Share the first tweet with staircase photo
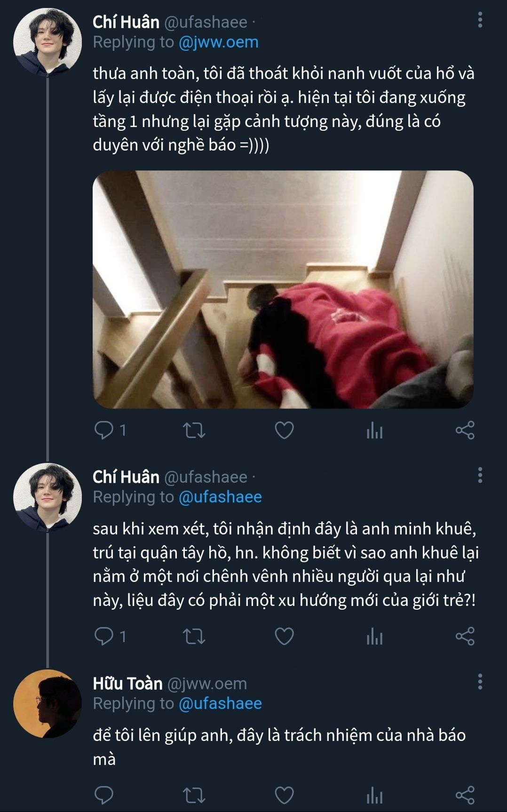This screenshot has height=812, width=507. pyautogui.click(x=465, y=430)
